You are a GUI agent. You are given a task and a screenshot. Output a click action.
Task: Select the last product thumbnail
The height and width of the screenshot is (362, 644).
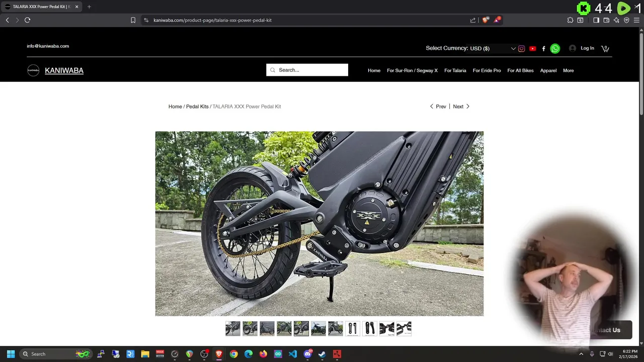[404, 328]
